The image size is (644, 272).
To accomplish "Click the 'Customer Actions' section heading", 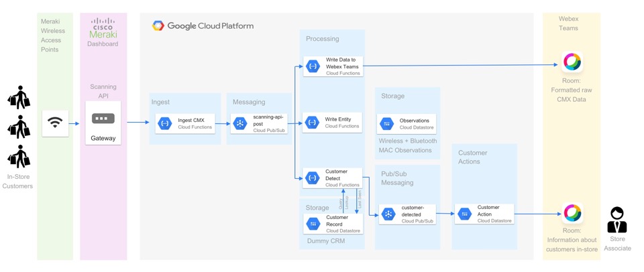I will 473,157.
